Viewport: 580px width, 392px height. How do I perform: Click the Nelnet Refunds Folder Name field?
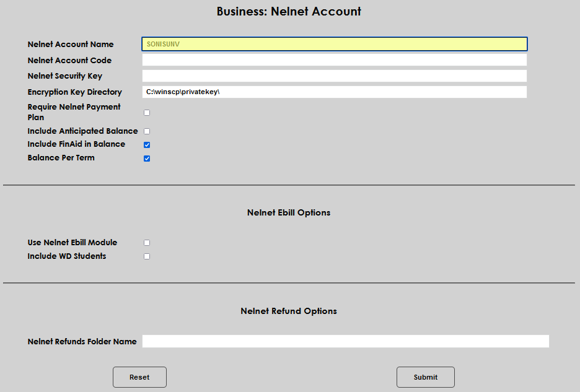coord(345,341)
